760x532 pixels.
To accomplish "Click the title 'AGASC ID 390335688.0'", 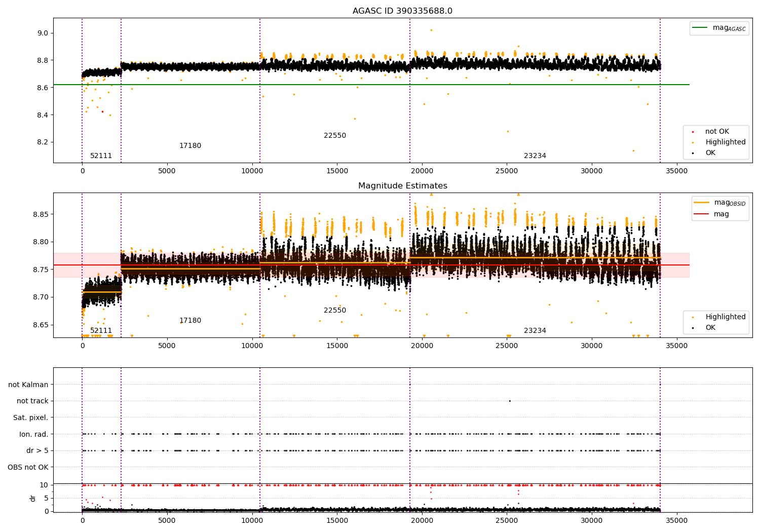I will pos(402,11).
